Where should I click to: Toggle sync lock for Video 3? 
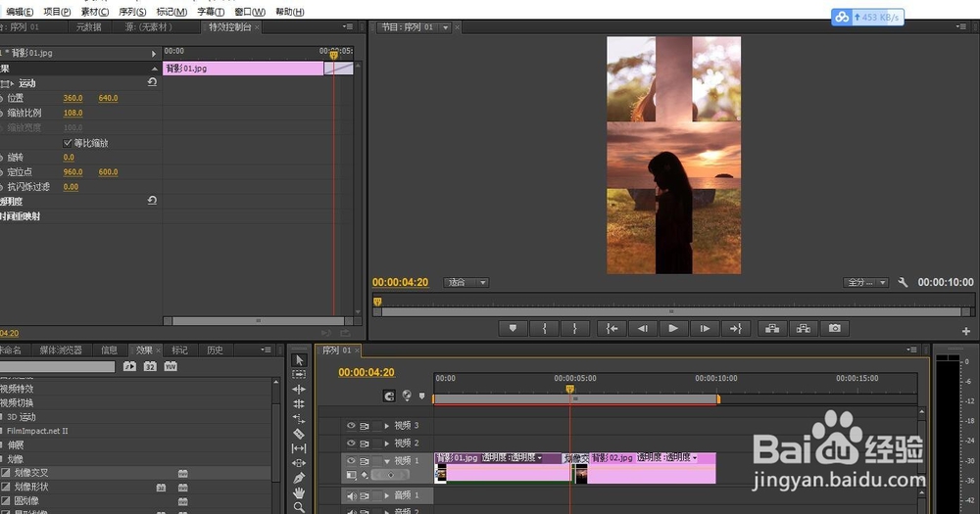coord(365,426)
